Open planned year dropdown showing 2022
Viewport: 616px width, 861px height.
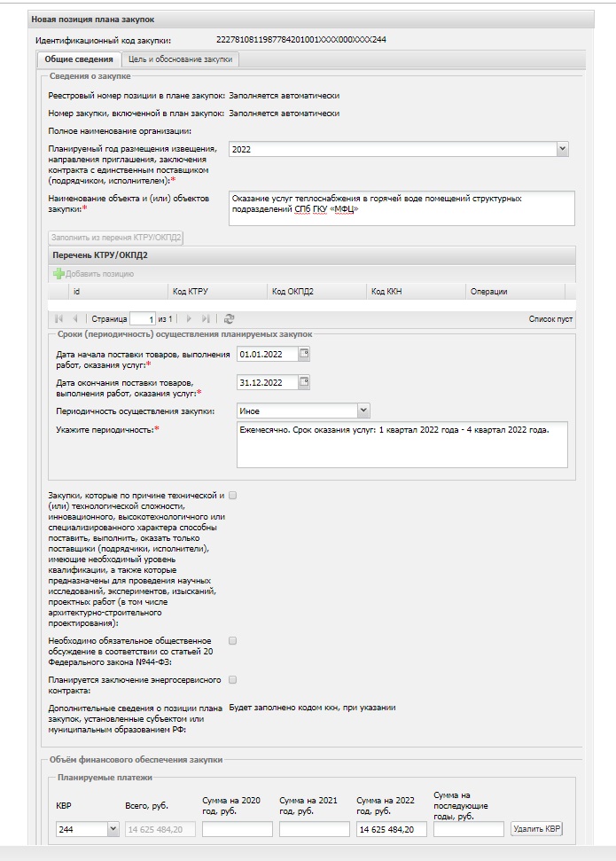(x=562, y=149)
